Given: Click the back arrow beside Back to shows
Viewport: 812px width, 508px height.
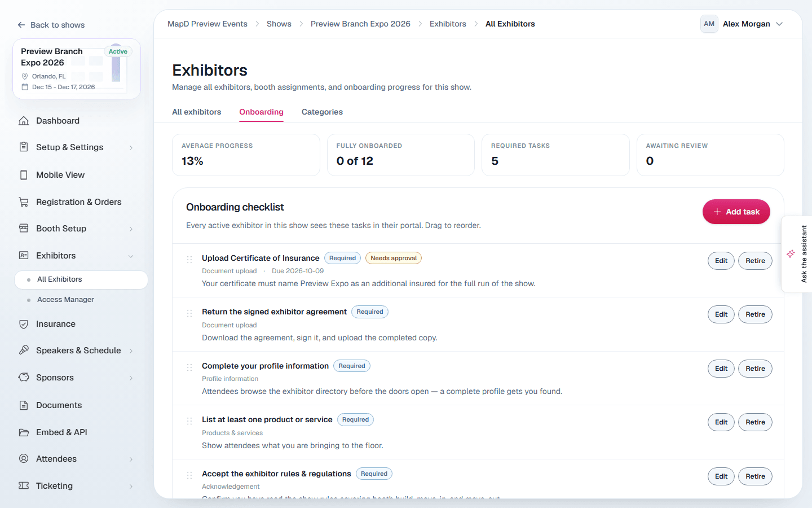Looking at the screenshot, I should click(21, 25).
